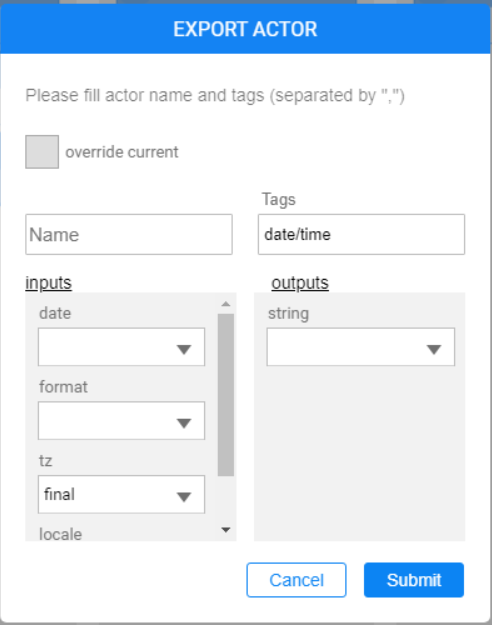Cancel the export actor dialog

[x=296, y=580]
